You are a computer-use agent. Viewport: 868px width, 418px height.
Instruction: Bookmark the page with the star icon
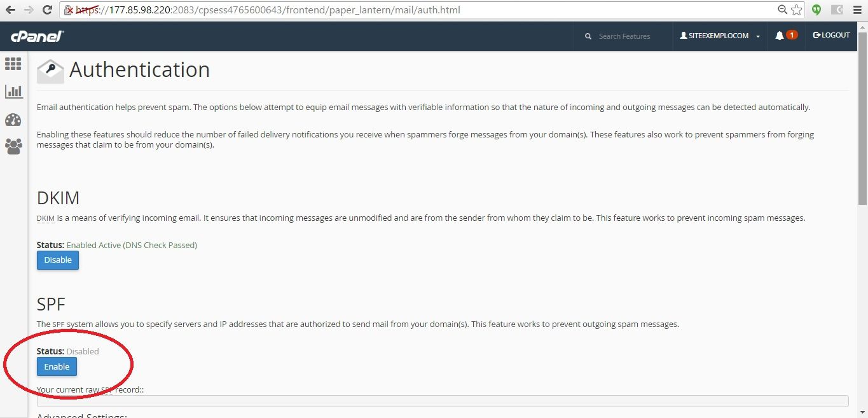(796, 10)
